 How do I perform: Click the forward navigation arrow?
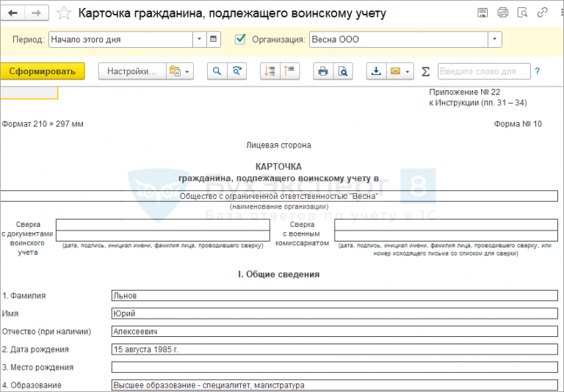click(x=35, y=13)
